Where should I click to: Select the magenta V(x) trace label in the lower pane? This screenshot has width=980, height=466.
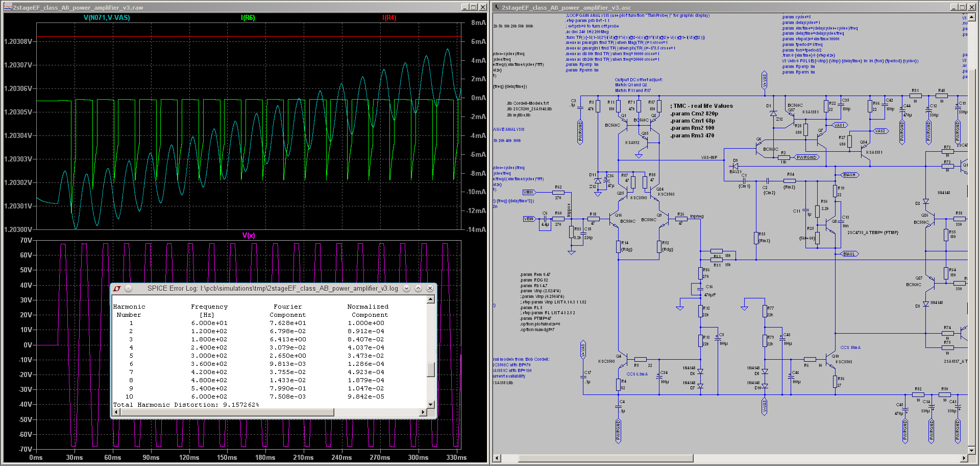pos(249,236)
